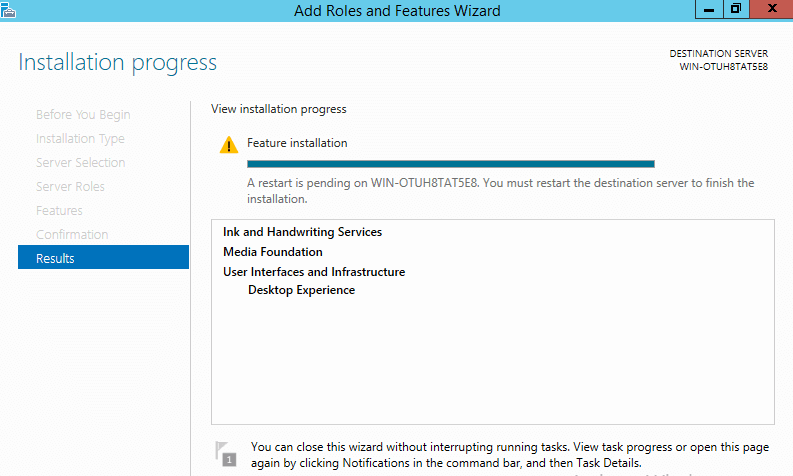This screenshot has height=476, width=793.
Task: Open the Installation Type step
Action: click(80, 139)
